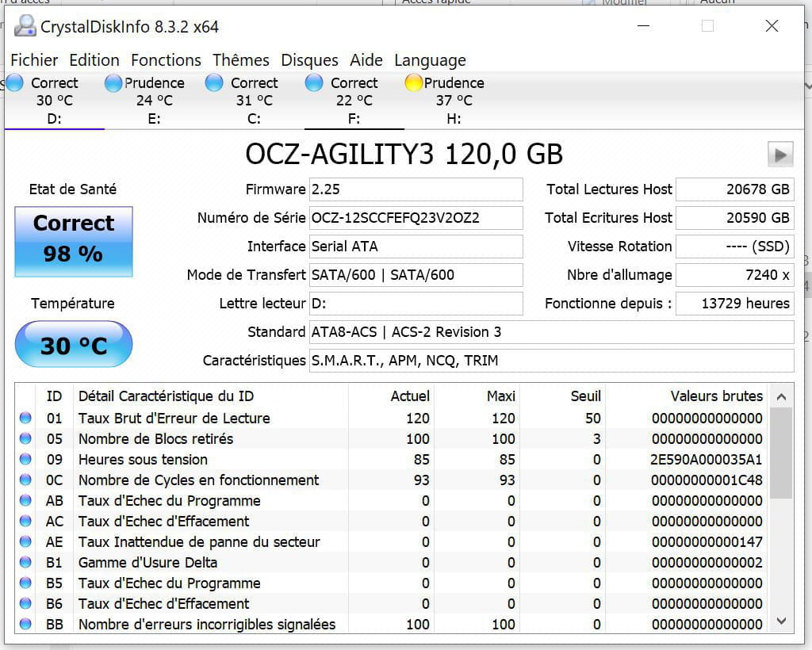Click status orb of attribute AE row
This screenshot has height=650, width=812.
(25, 541)
